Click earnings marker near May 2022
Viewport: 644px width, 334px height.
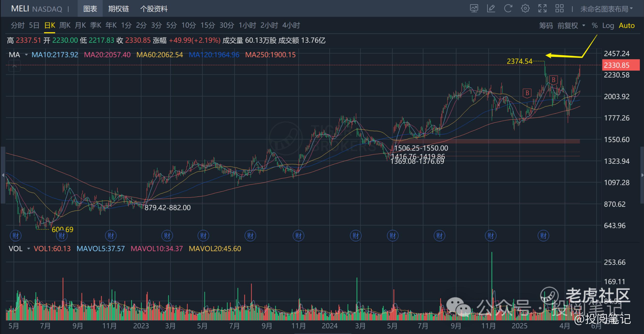tap(15, 236)
